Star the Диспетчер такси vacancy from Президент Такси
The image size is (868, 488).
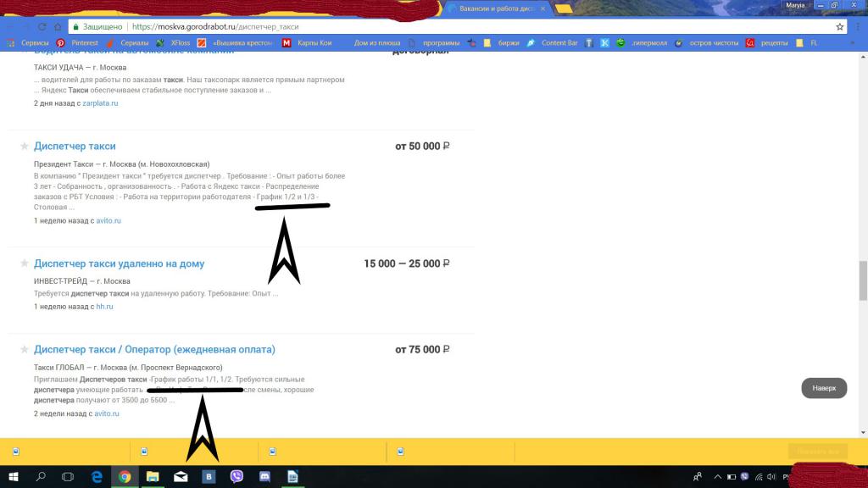pos(25,147)
